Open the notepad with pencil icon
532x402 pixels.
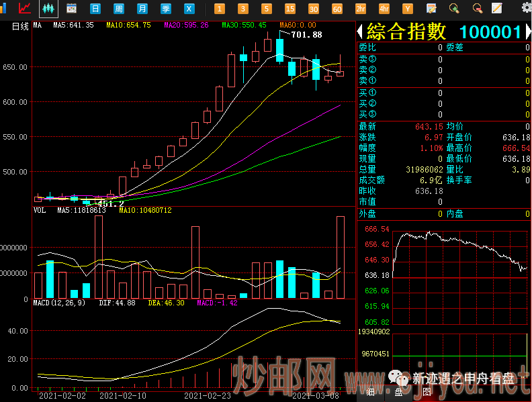coord(497,9)
